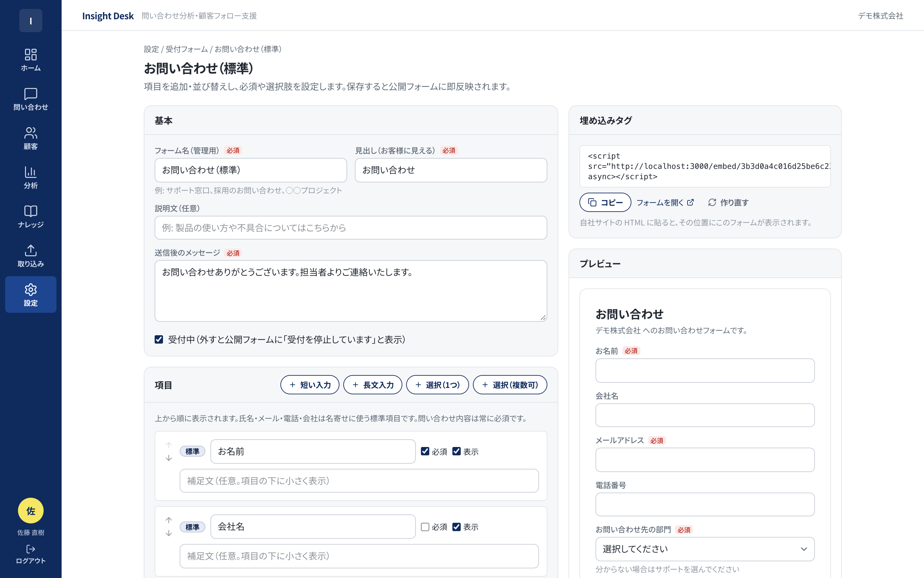This screenshot has height=578, width=924.
Task: Open 顧客 in the sidebar
Action: point(30,138)
